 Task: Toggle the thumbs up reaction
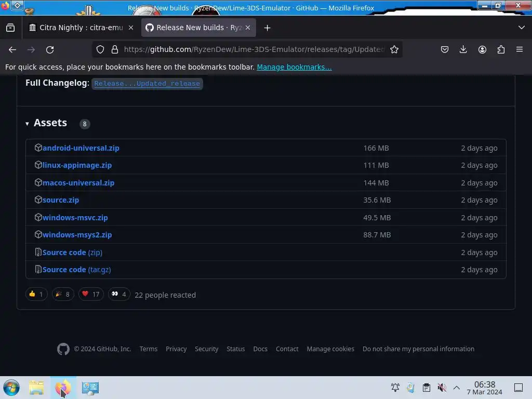point(36,294)
